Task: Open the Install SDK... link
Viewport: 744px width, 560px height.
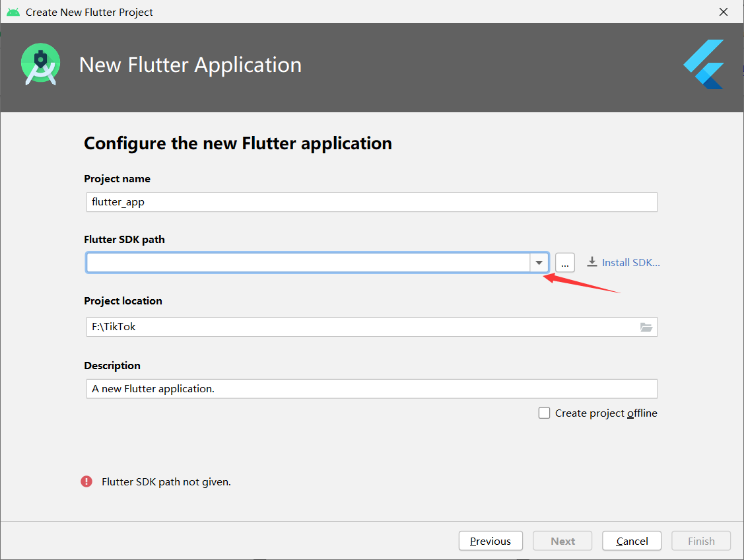Action: click(x=630, y=262)
